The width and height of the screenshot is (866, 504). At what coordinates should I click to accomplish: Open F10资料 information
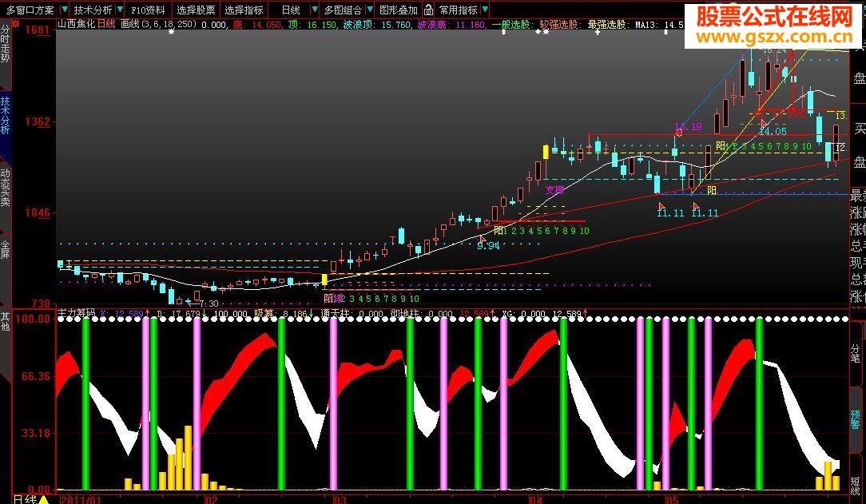click(x=148, y=10)
